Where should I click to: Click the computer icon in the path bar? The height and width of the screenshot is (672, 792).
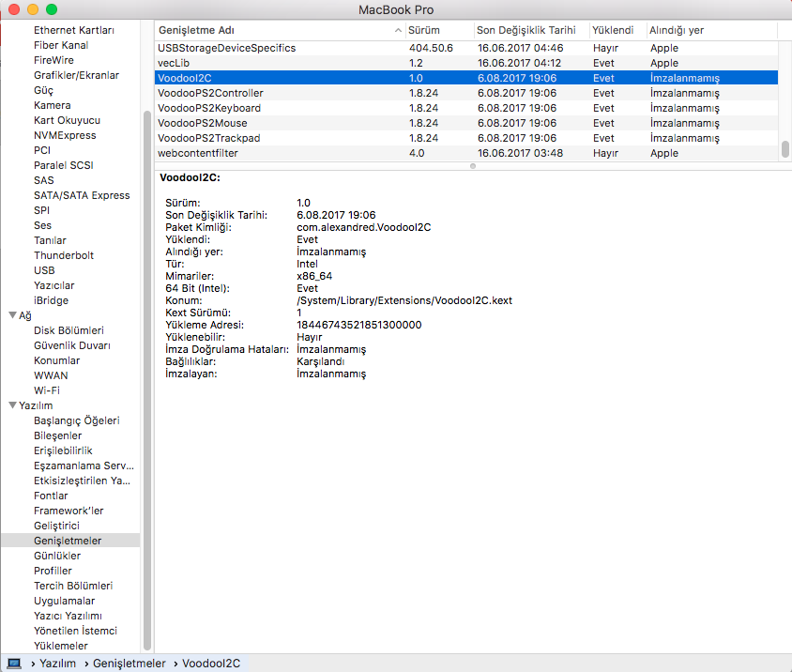point(14,663)
